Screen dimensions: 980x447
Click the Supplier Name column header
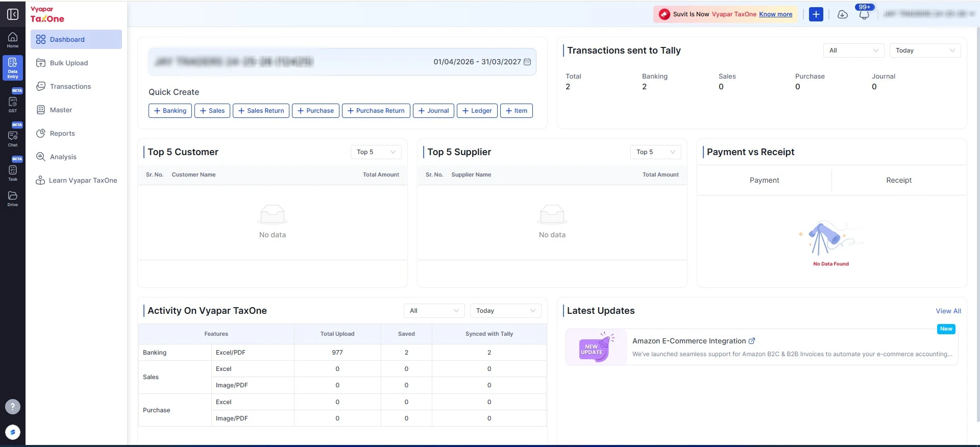(471, 175)
